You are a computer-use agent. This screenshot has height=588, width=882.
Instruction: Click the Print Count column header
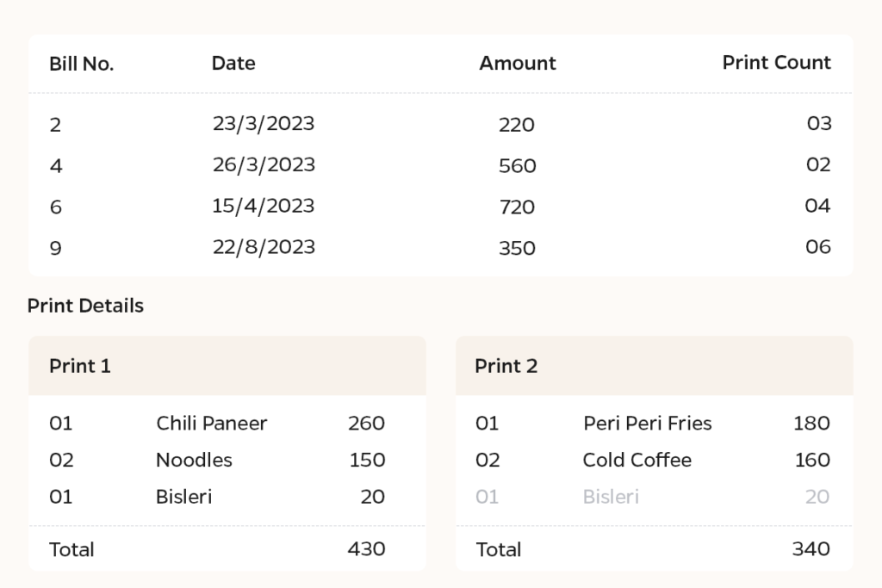click(776, 62)
